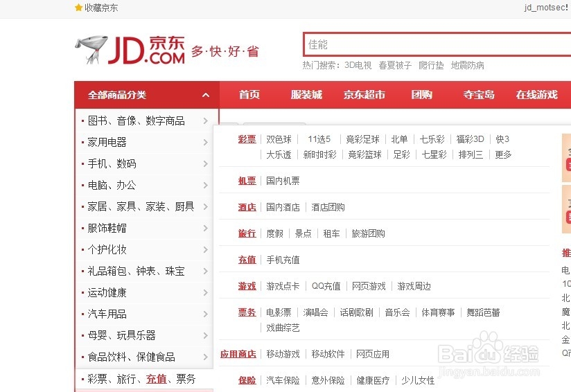Open the 汽车保险 link
The width and height of the screenshot is (571, 392).
[x=283, y=381]
